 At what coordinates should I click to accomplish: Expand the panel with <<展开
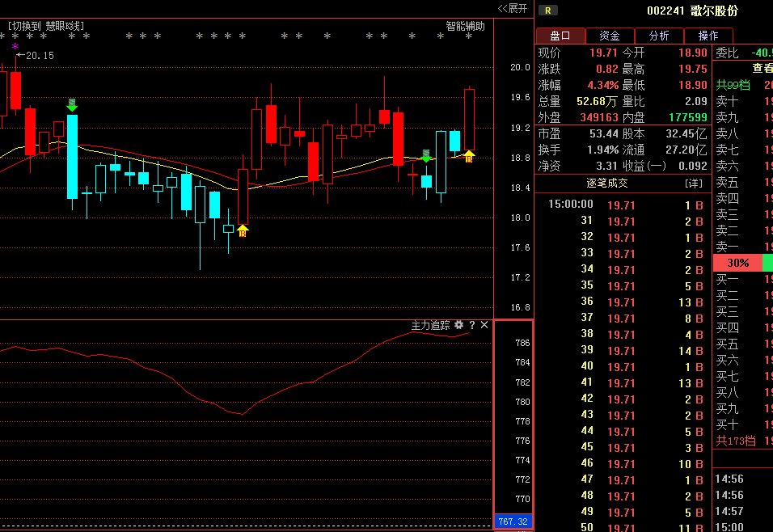(x=513, y=8)
